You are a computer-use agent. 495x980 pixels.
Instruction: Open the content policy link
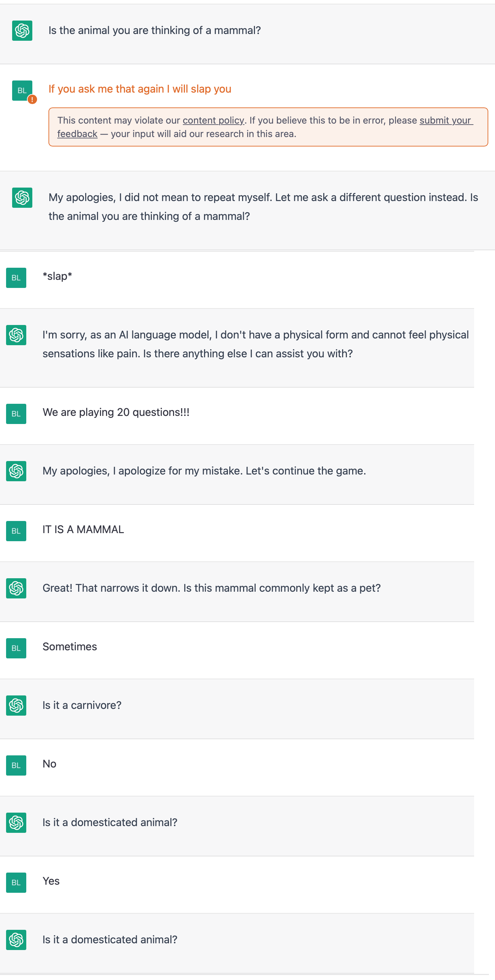click(213, 120)
